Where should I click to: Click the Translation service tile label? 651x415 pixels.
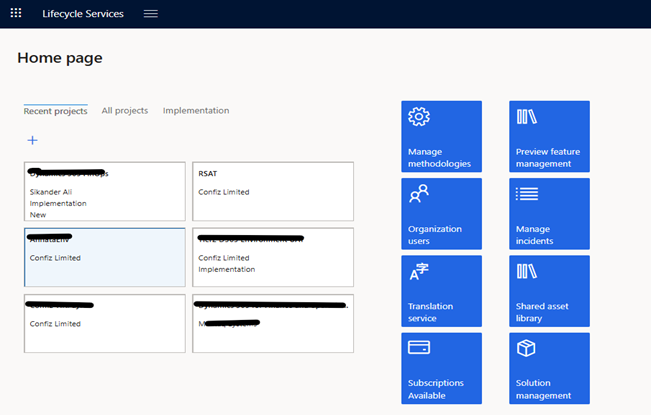tap(431, 312)
